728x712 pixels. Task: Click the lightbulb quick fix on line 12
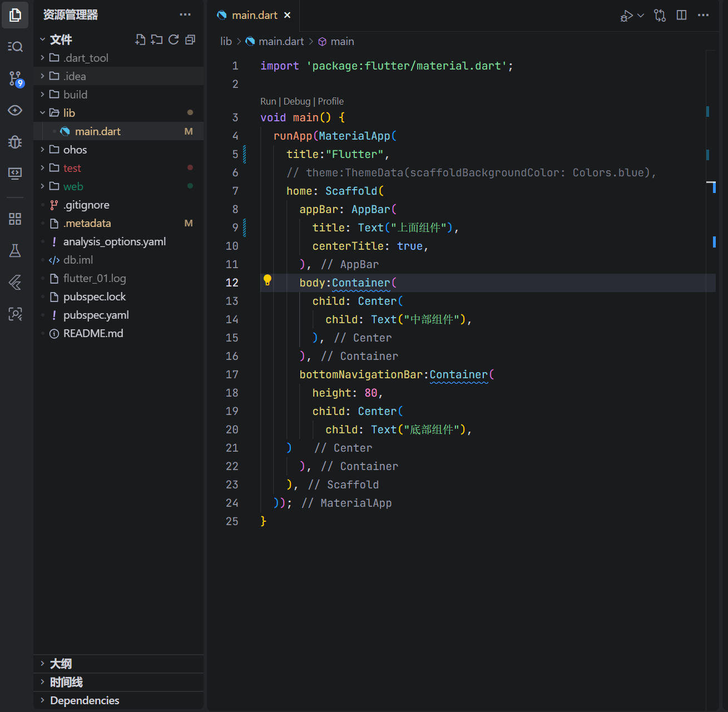[268, 280]
